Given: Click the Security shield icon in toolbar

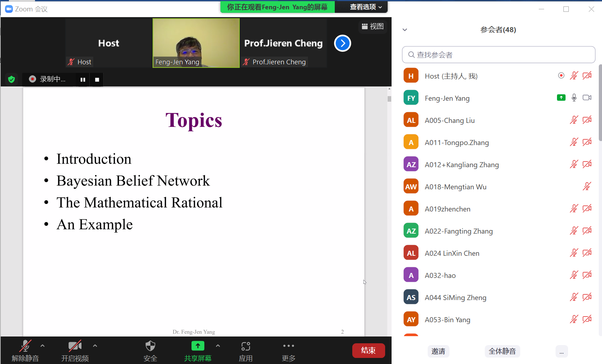Looking at the screenshot, I should (x=150, y=346).
